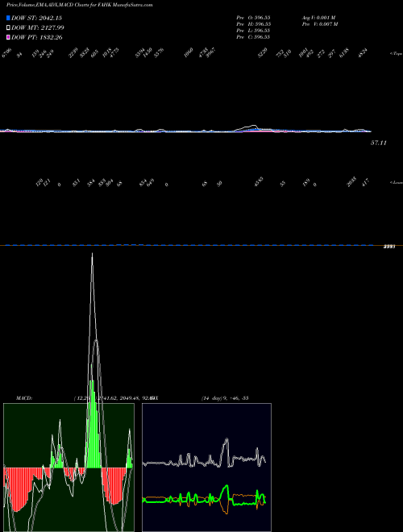This screenshot has width=403, height=532.
Task: Click the Pre L: 596.55 value
Action: click(x=253, y=30)
